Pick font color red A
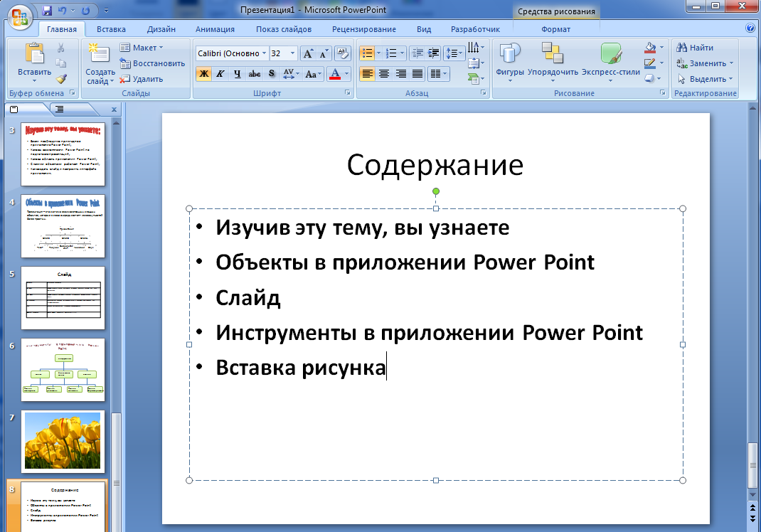This screenshot has height=532, width=761. tap(335, 74)
